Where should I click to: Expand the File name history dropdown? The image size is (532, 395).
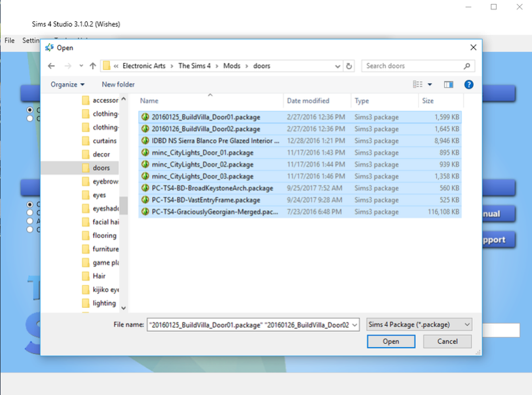point(355,325)
